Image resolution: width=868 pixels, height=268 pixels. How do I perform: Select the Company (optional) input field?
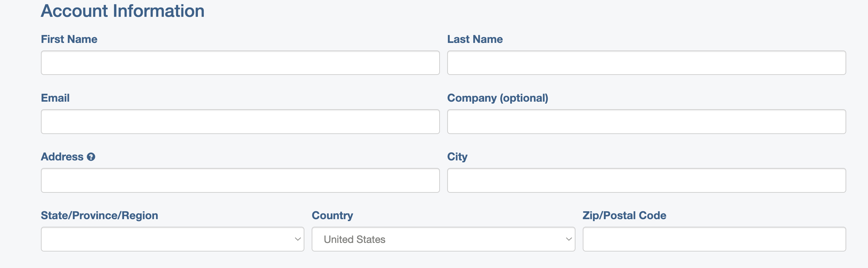tap(646, 121)
